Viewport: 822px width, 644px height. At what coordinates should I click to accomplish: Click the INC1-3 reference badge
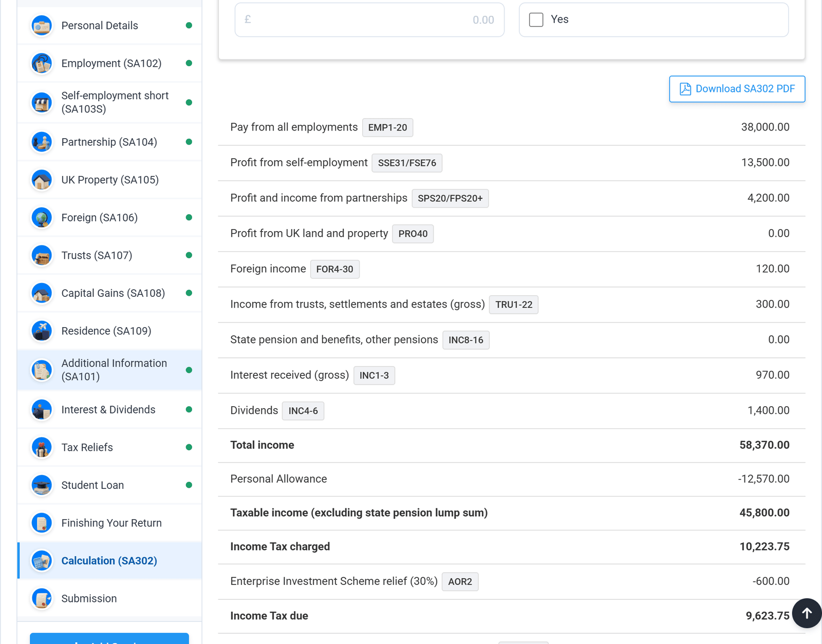374,375
